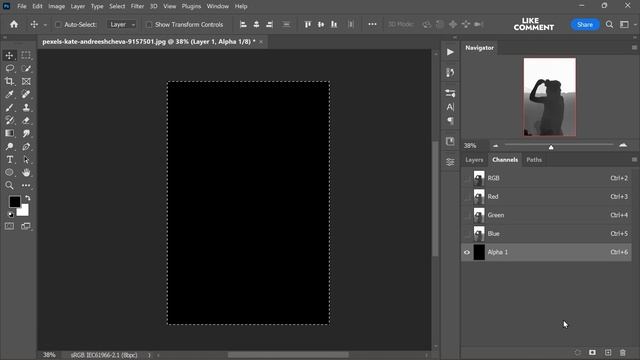640x360 pixels.
Task: Select the Crop tool
Action: pyautogui.click(x=9, y=81)
